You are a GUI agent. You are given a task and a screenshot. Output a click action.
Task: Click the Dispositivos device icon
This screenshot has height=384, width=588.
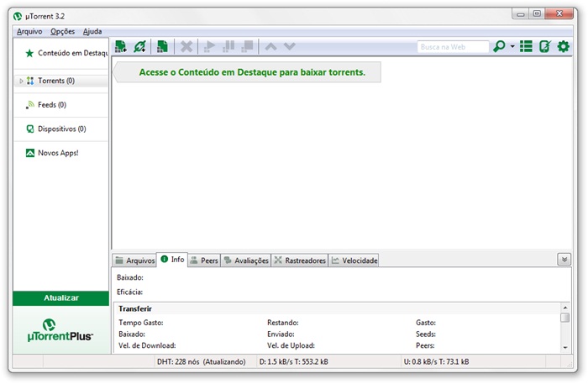coord(30,129)
